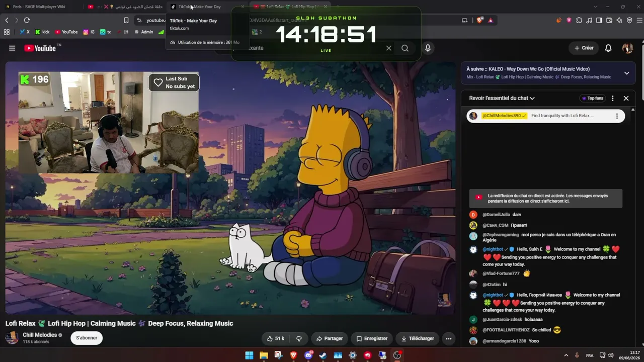Switch to the Arabic-titled YouTube tab
The image size is (644, 362).
[124, 7]
